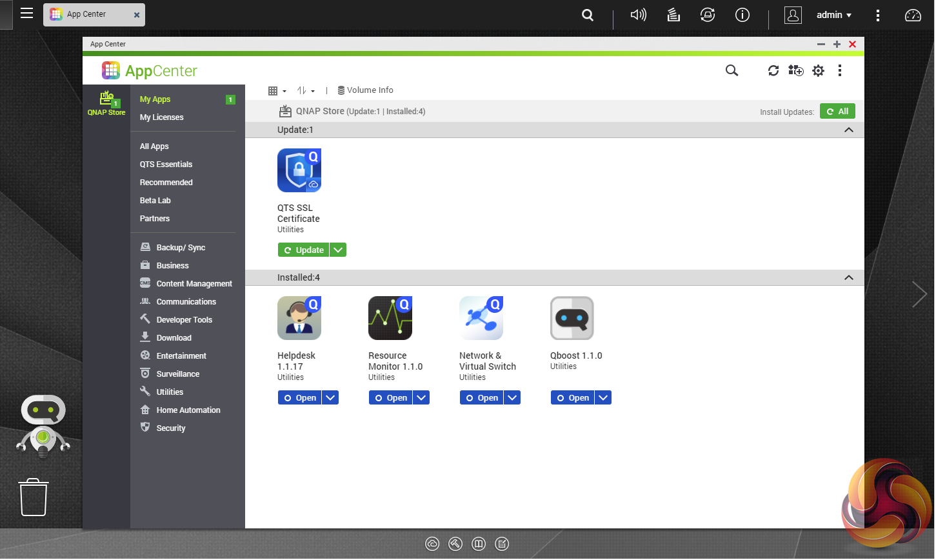This screenshot has height=560, width=936.
Task: Click the AppCenter search magnifier icon
Action: pos(732,70)
